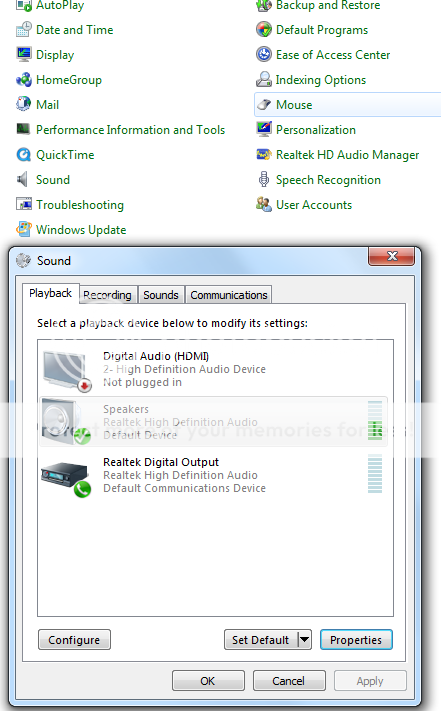Open the Ease of Access Center link
This screenshot has height=711, width=441.
[x=333, y=55]
